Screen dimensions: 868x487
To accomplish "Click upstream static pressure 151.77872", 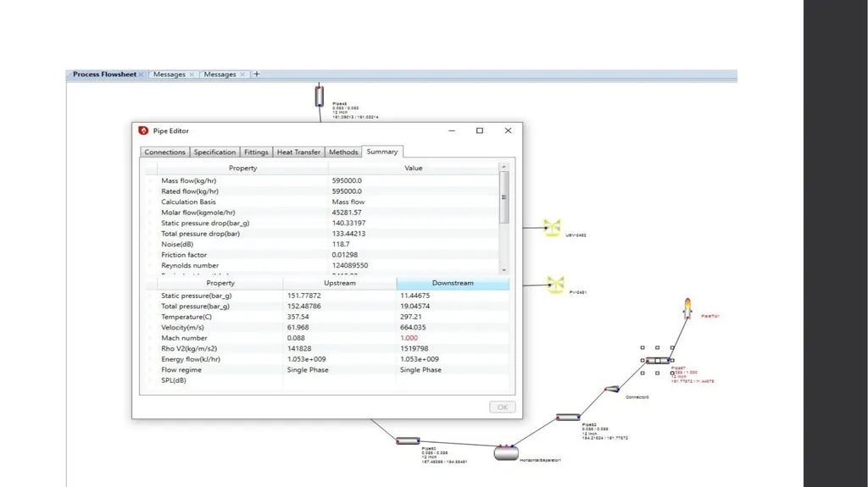I will click(304, 296).
